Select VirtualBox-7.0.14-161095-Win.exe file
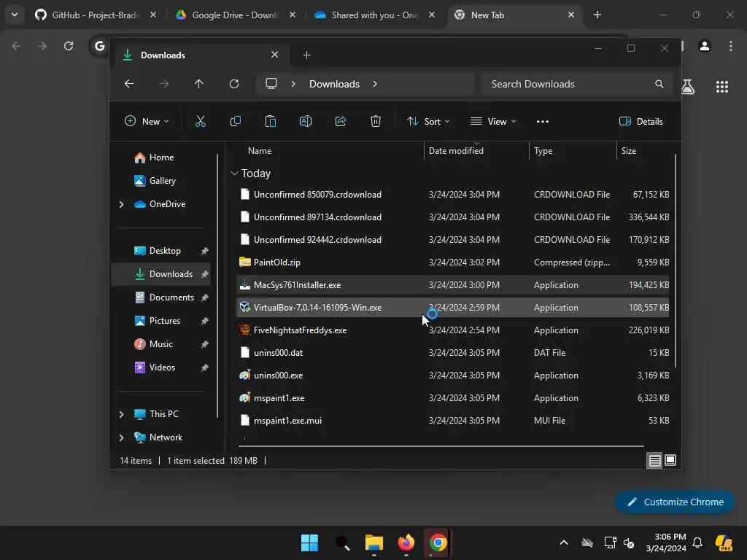 [452, 308]
